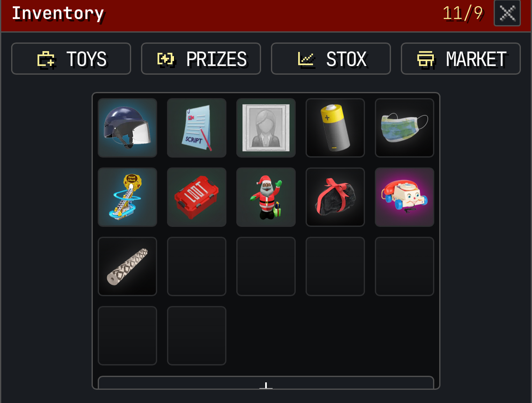Open the red LOOT crate item
This screenshot has width=532, height=403.
click(197, 197)
